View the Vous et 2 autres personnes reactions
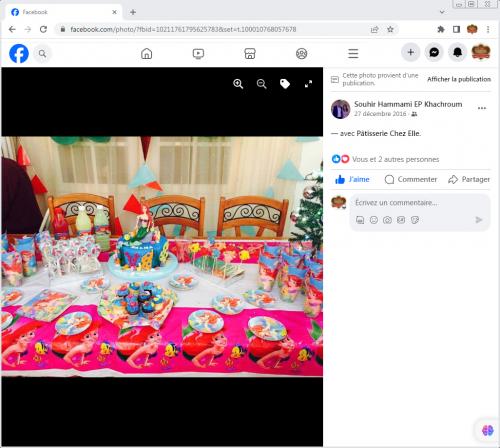Image resolution: width=500 pixels, height=448 pixels. (x=395, y=159)
